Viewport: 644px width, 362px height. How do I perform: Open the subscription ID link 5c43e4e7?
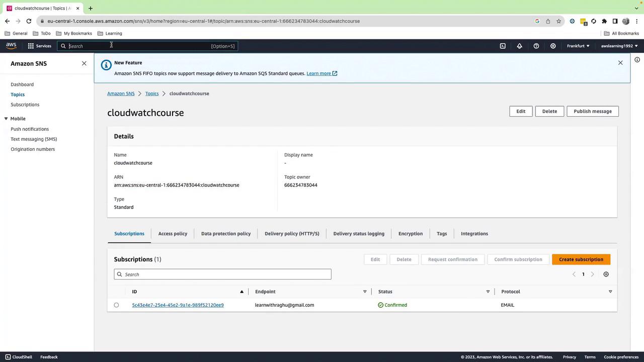pyautogui.click(x=178, y=305)
